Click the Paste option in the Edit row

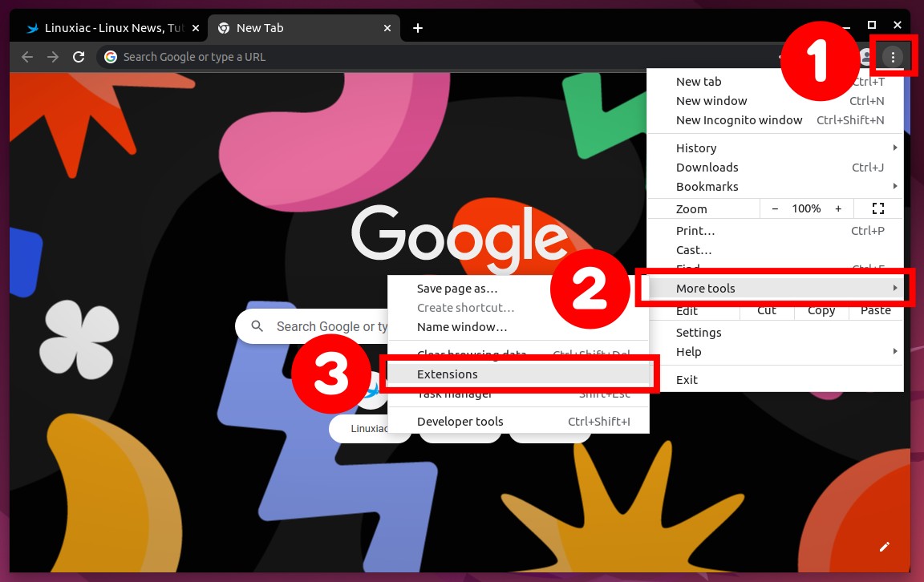tap(876, 310)
